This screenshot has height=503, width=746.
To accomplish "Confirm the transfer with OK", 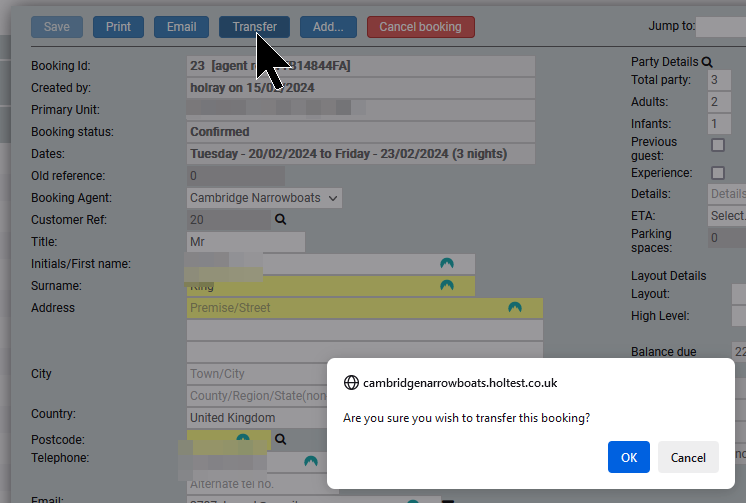I will coord(628,457).
